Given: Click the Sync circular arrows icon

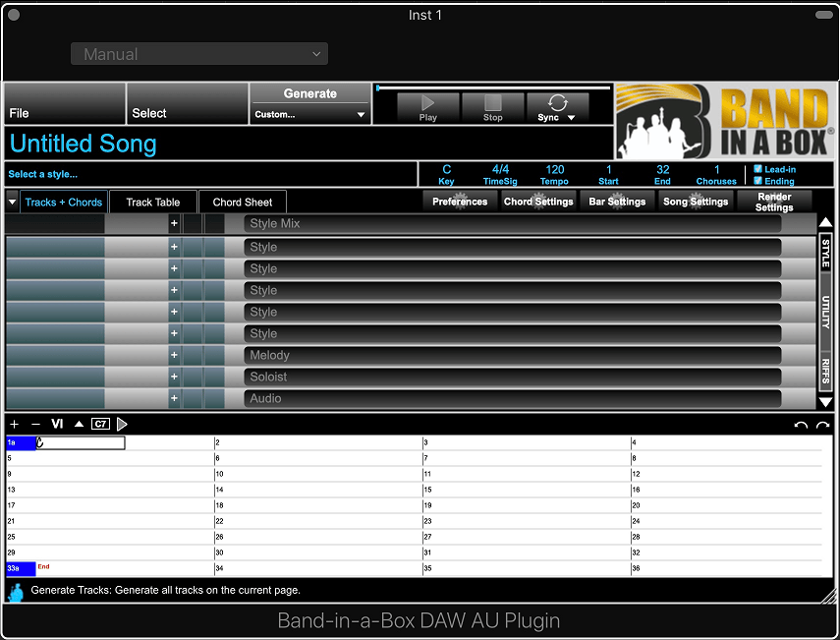Looking at the screenshot, I should tap(558, 102).
